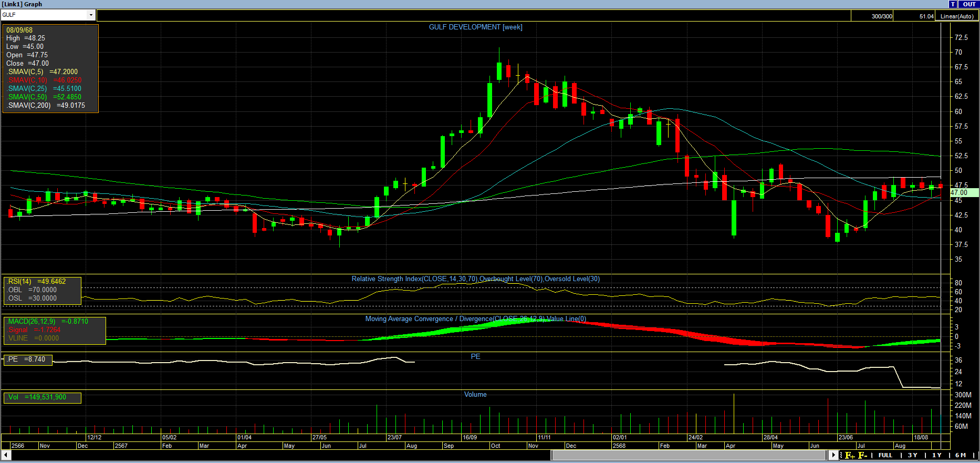Click the Relative Strength Index panel title
The height and width of the screenshot is (463, 980).
(475, 279)
